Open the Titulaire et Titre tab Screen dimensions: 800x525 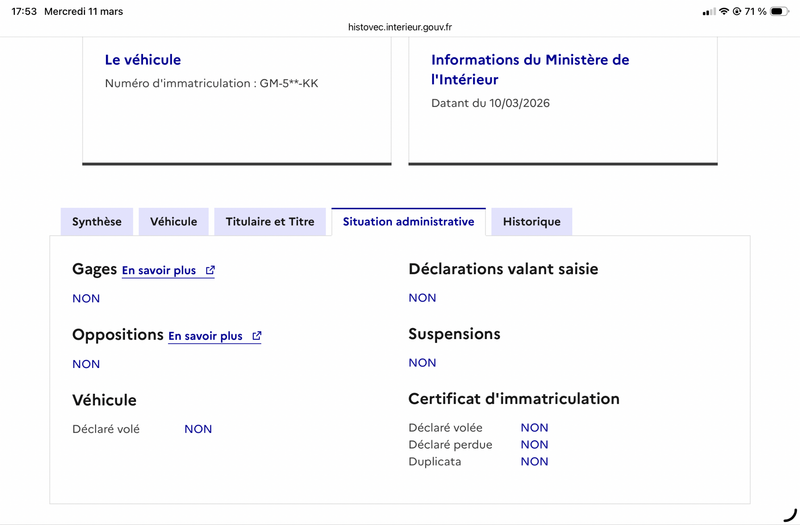[x=270, y=221]
